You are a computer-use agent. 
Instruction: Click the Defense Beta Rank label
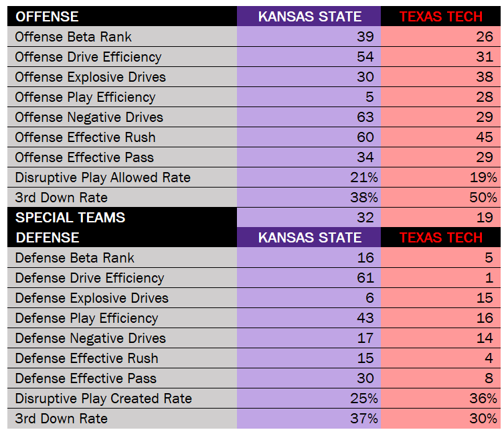click(75, 258)
